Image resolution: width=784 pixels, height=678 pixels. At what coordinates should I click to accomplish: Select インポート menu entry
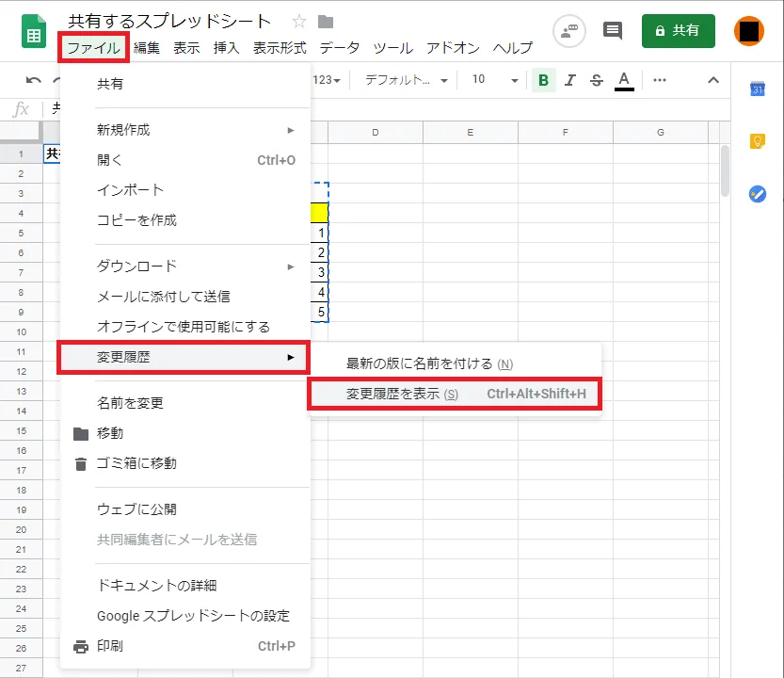tap(185, 190)
